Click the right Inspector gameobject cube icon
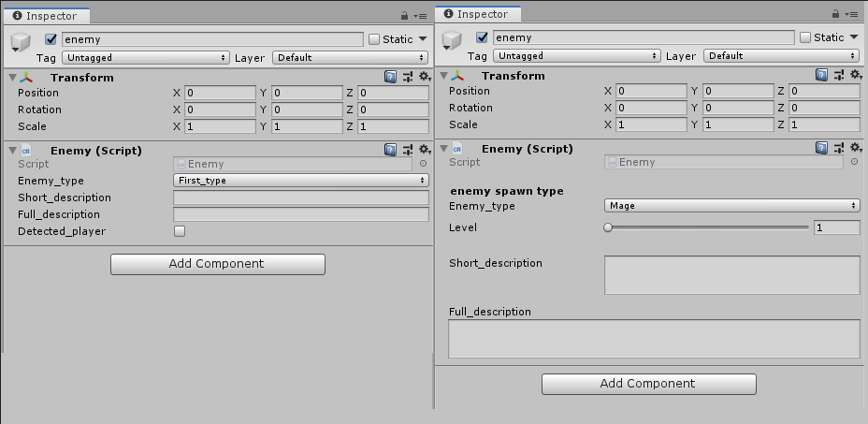Viewport: 868px width, 424px height. point(452,40)
